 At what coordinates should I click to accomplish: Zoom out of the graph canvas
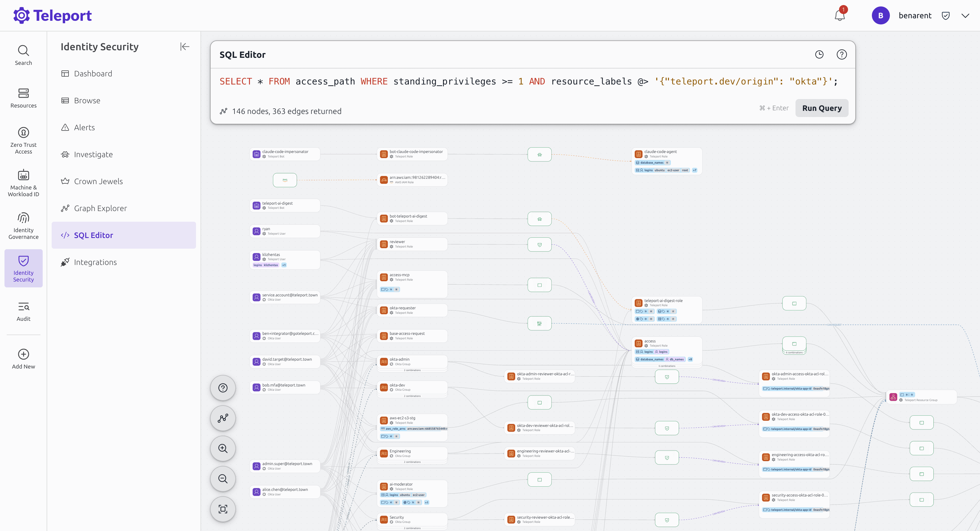(x=223, y=479)
